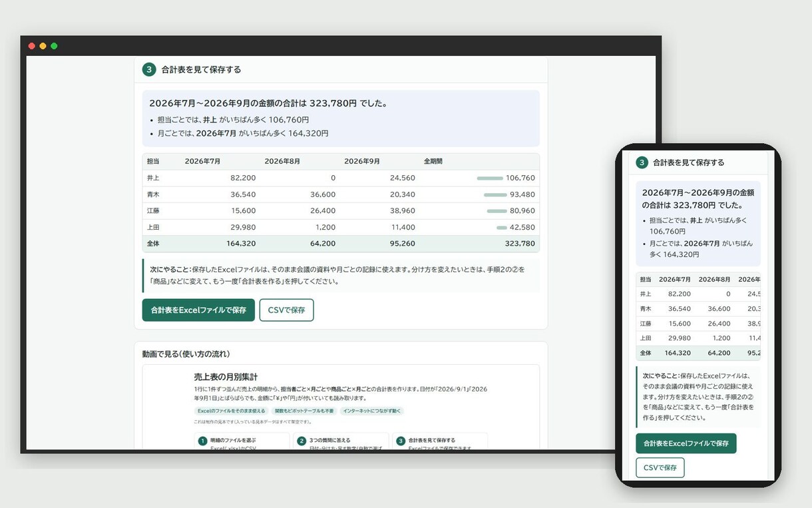This screenshot has width=812, height=508.
Task: Tap the 合計表を見て保存する heading on phone view
Action: 688,162
